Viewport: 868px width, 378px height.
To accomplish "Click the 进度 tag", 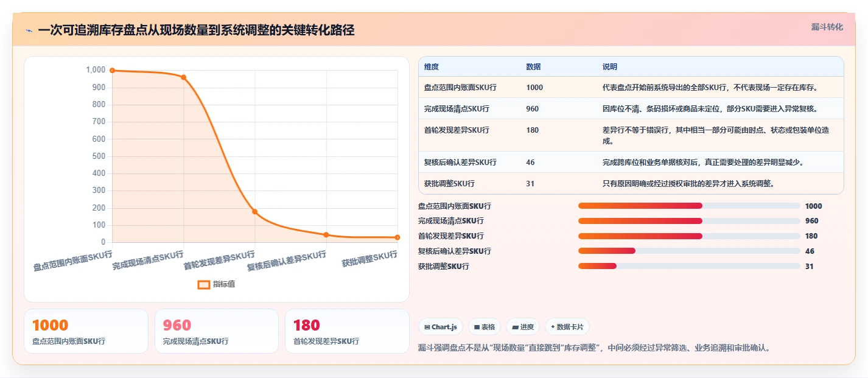I will coord(523,327).
